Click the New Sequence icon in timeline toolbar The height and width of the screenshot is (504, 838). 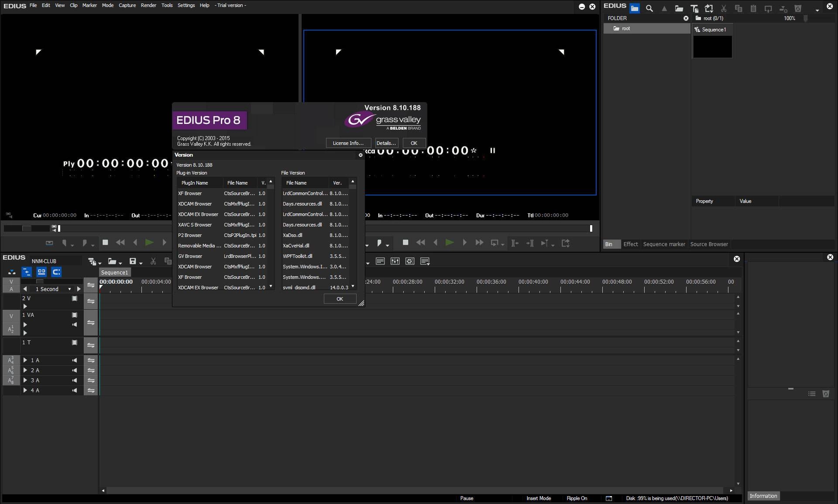coord(92,261)
